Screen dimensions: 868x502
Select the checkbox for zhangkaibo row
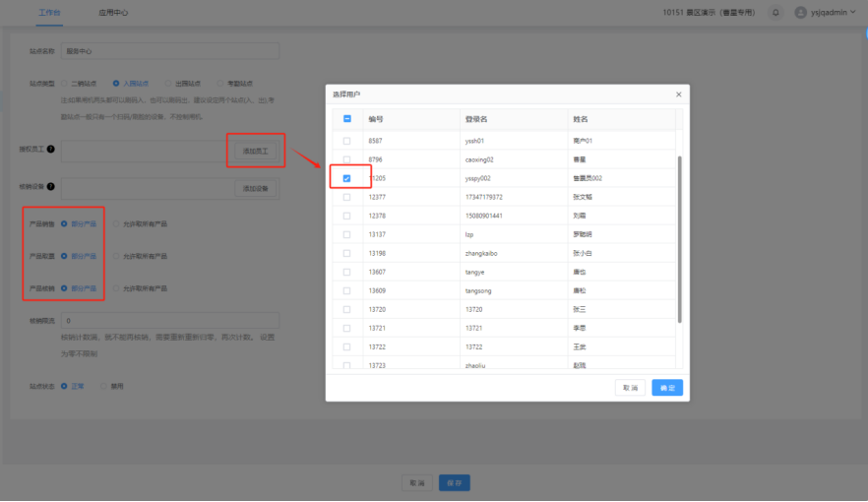pyautogui.click(x=346, y=253)
